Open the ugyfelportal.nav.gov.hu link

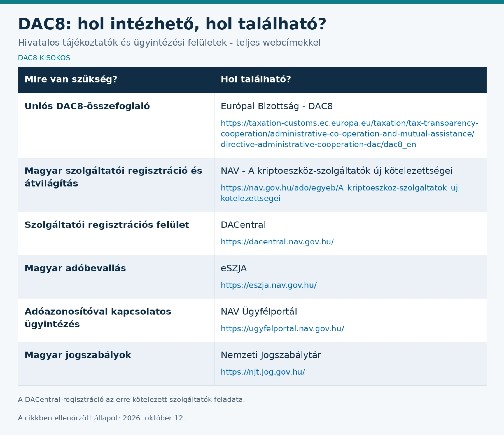283,328
